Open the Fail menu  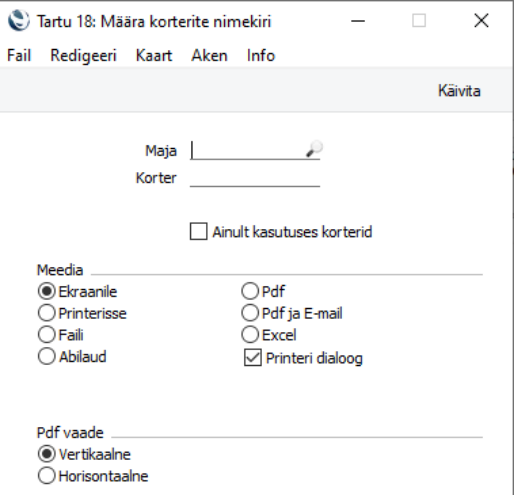[19, 55]
